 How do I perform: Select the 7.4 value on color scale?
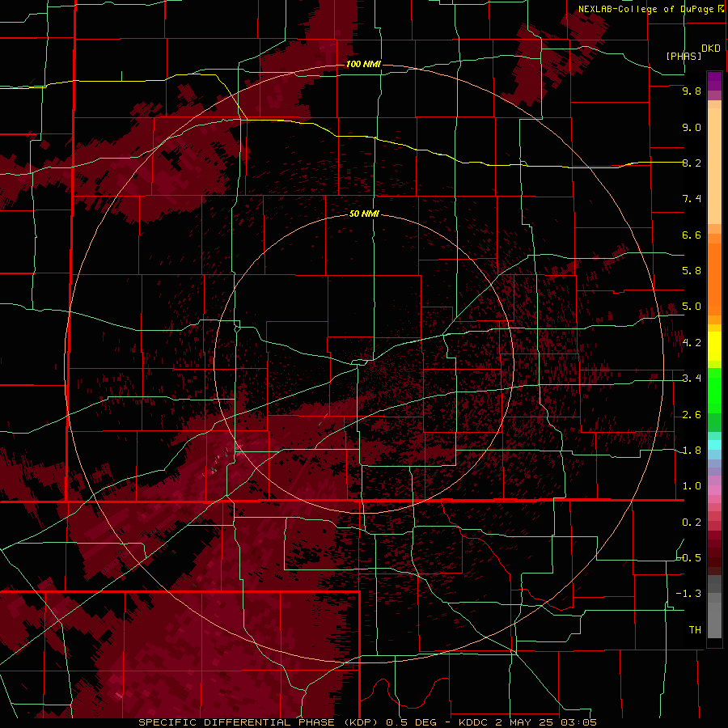tap(692, 199)
